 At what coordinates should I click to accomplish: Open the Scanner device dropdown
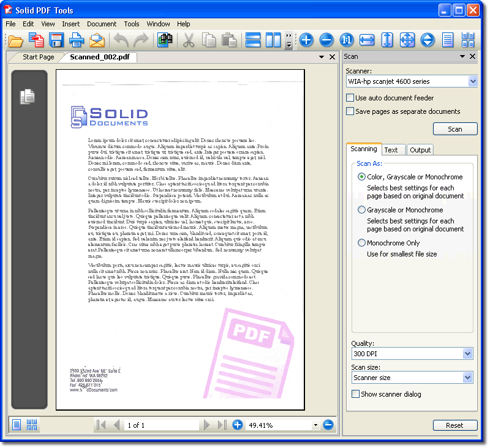point(472,81)
